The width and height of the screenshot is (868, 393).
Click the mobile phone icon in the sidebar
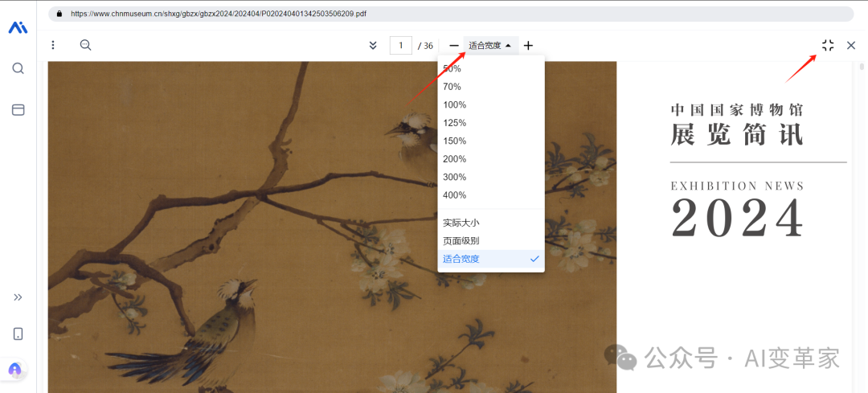[x=18, y=334]
